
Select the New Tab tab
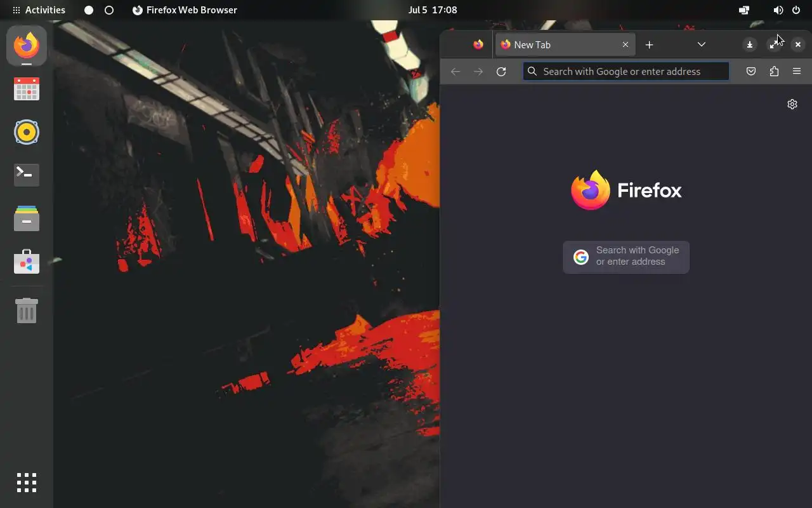coord(565,44)
